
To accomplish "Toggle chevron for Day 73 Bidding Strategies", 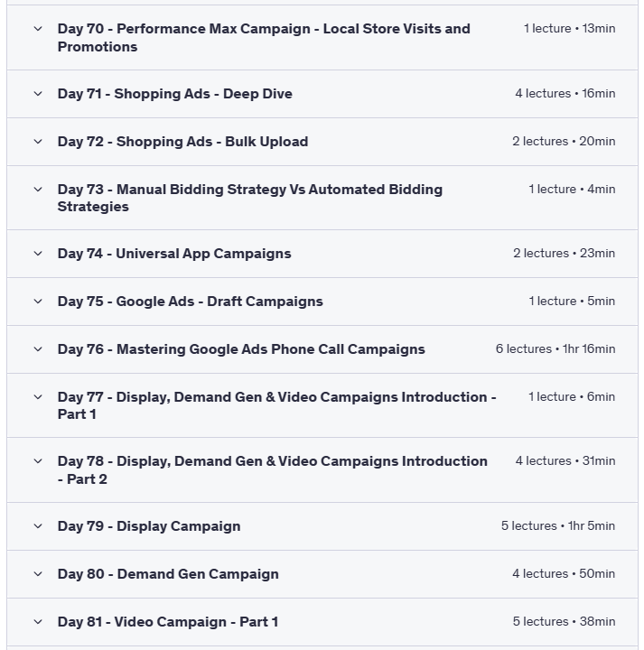I will 38,190.
